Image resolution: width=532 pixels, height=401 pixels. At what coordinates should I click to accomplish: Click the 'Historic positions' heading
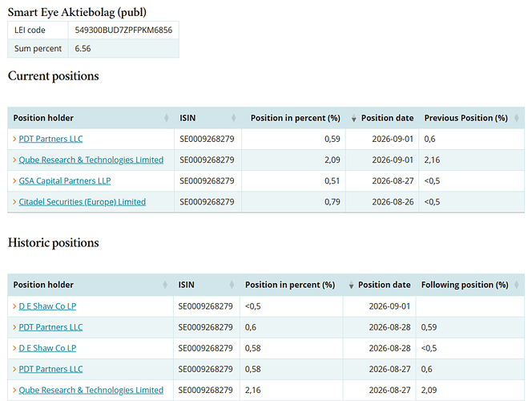[x=53, y=243]
